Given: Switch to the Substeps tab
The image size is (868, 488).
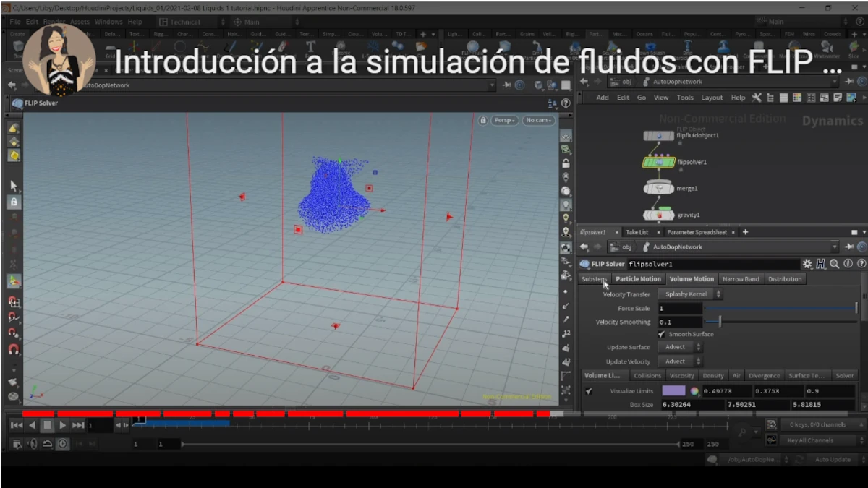Looking at the screenshot, I should coord(595,279).
